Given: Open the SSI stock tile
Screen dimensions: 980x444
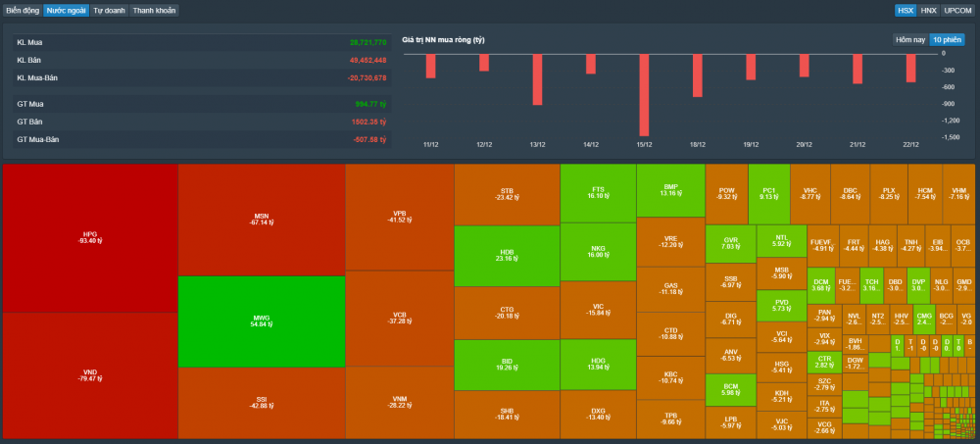Looking at the screenshot, I should 261,403.
